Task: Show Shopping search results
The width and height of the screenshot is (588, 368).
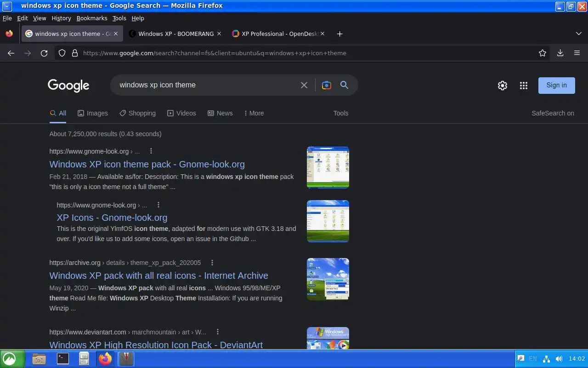Action: pos(137,113)
